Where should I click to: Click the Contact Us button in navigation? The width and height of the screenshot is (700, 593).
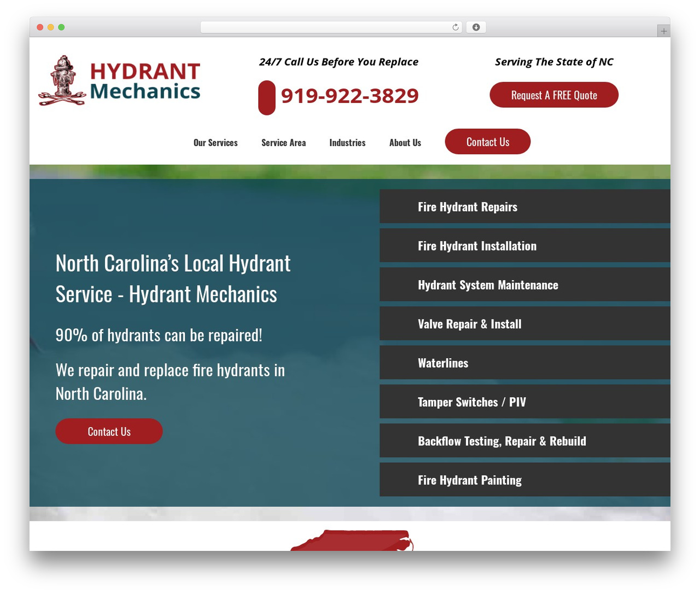pos(488,142)
